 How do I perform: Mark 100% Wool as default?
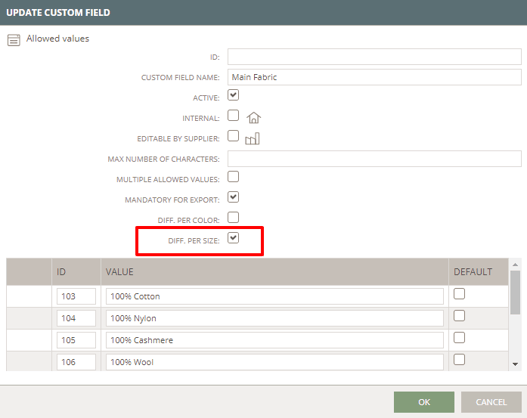coord(459,360)
